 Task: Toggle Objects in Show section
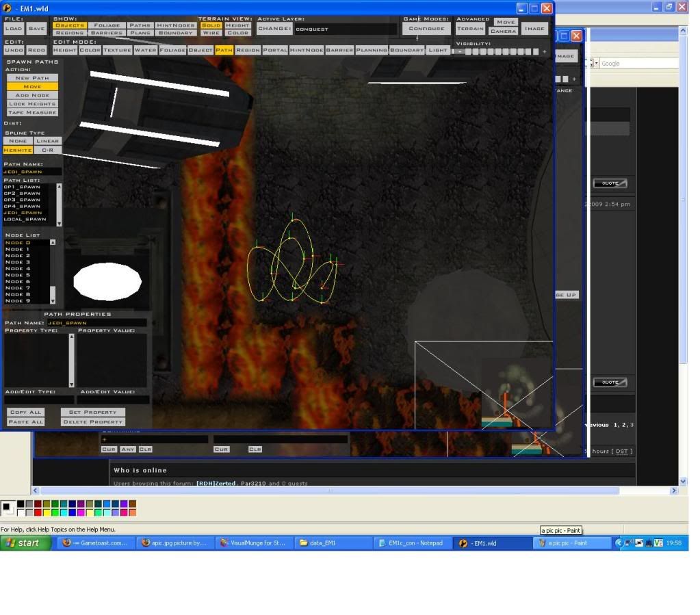click(70, 25)
